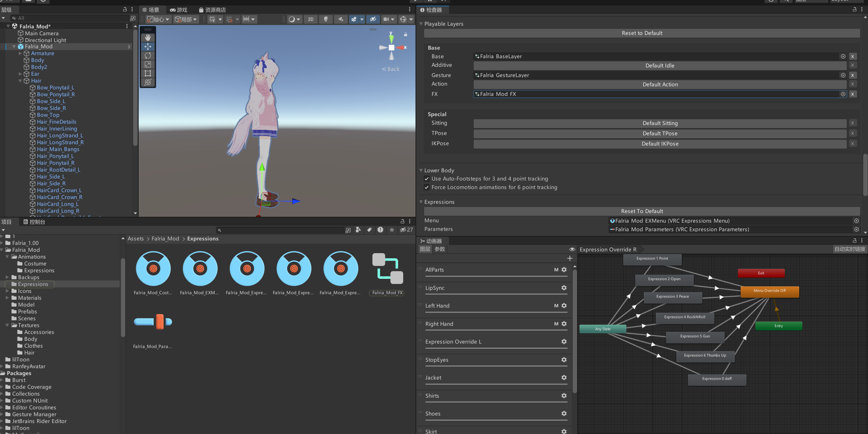Open the local/global orientation dropdown
The image size is (868, 434).
coord(186,19)
